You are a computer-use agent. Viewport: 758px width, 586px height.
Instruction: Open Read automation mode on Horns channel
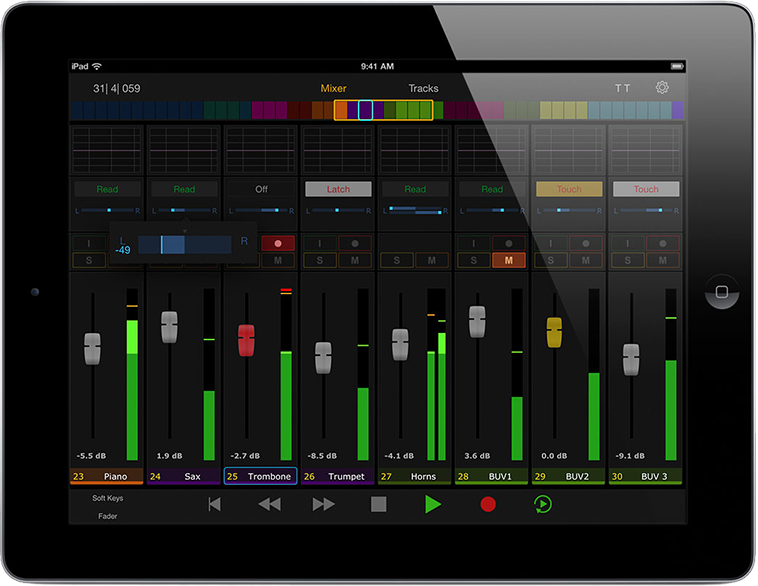pyautogui.click(x=415, y=189)
